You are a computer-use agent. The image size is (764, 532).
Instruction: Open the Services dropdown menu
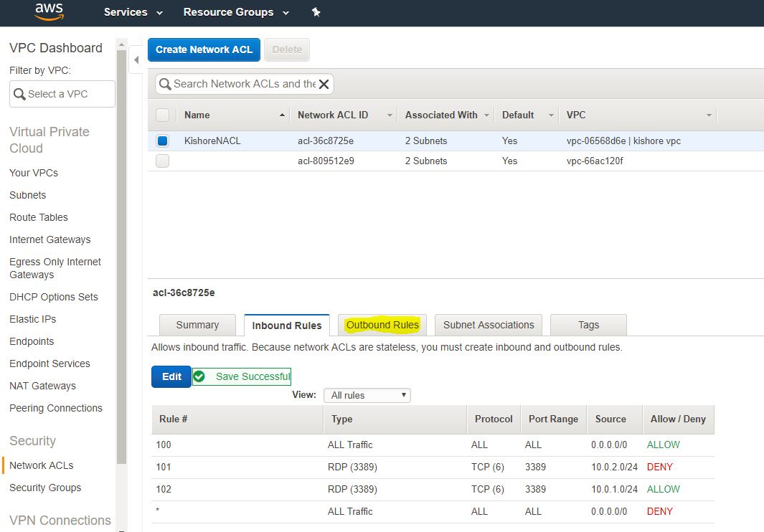(x=133, y=12)
